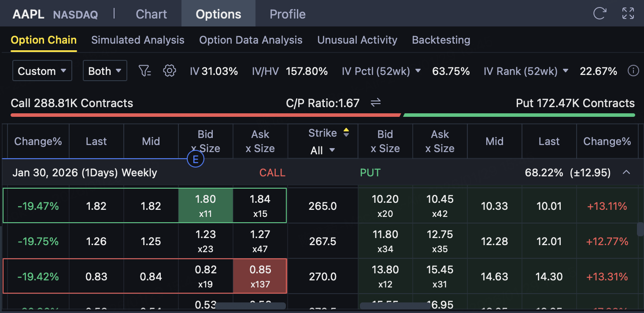Click the info icon beside IV Rank

pos(633,71)
